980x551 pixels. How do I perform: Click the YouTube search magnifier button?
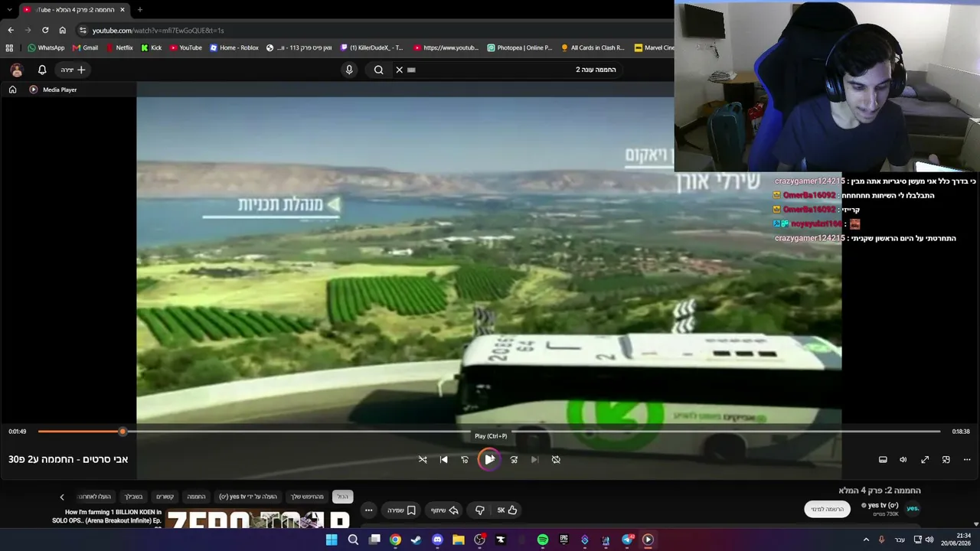pyautogui.click(x=378, y=70)
